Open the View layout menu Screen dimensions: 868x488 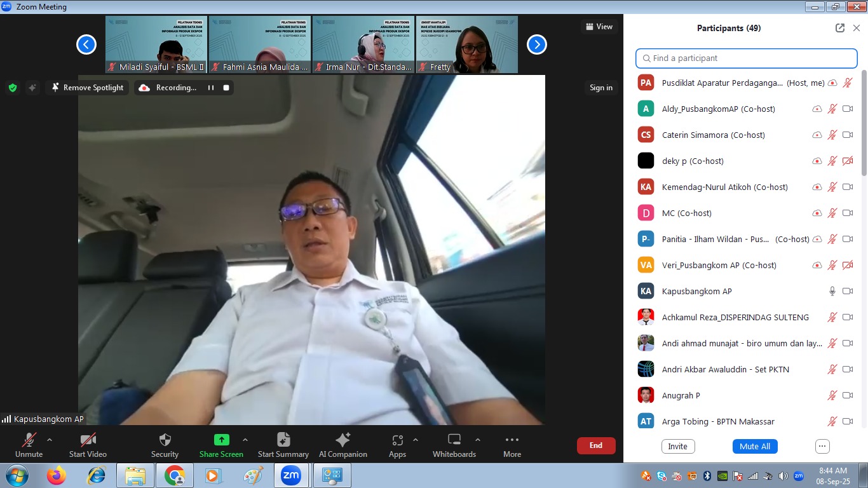(599, 27)
